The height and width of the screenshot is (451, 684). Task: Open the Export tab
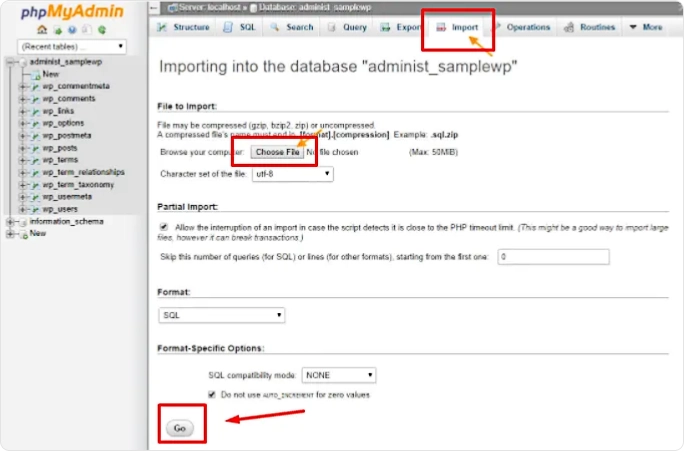click(x=399, y=27)
